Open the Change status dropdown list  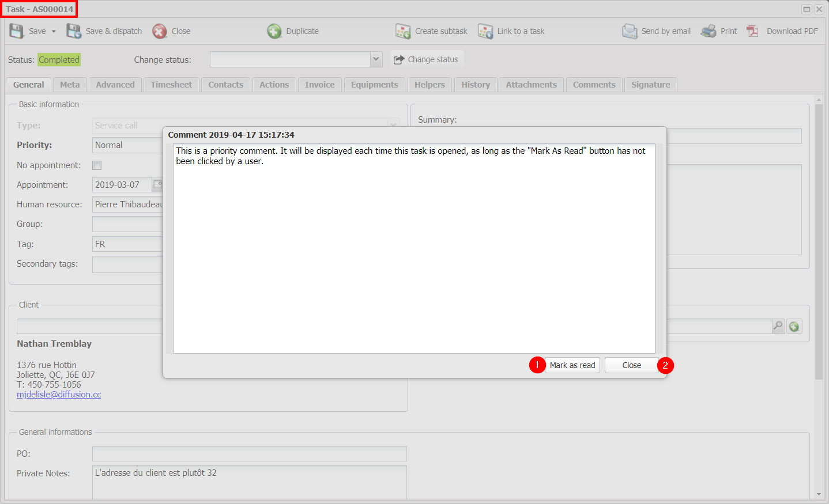pos(376,59)
